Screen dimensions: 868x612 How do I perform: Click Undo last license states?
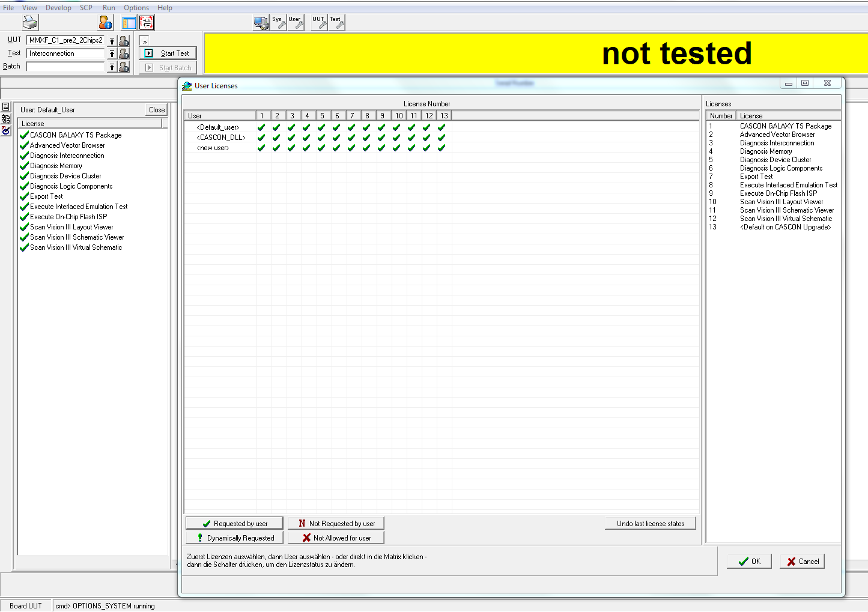[651, 524]
